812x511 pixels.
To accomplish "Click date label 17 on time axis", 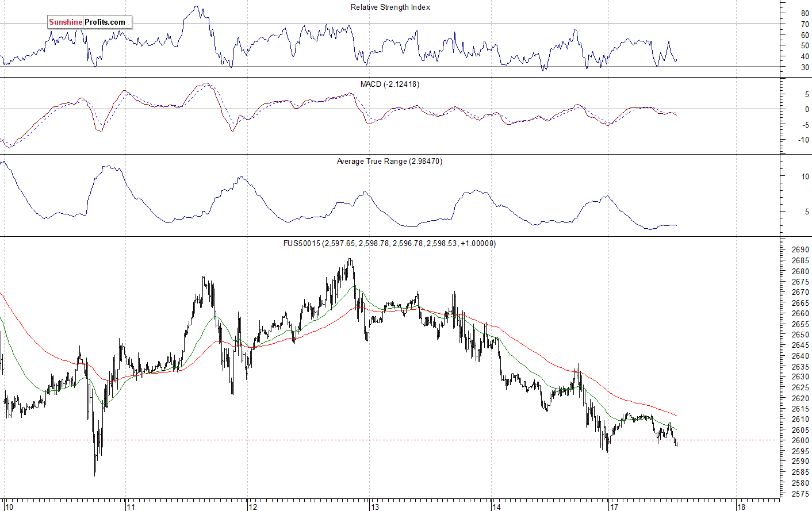I will 614,507.
